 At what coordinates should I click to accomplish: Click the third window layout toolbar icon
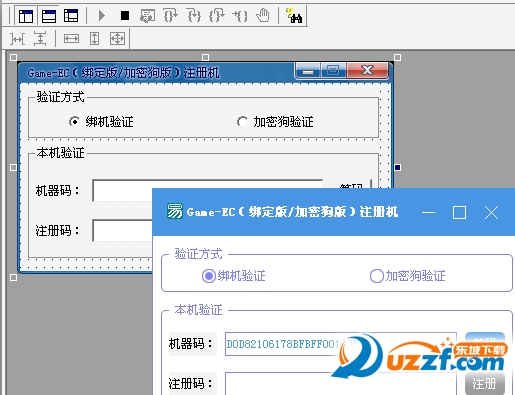(71, 16)
